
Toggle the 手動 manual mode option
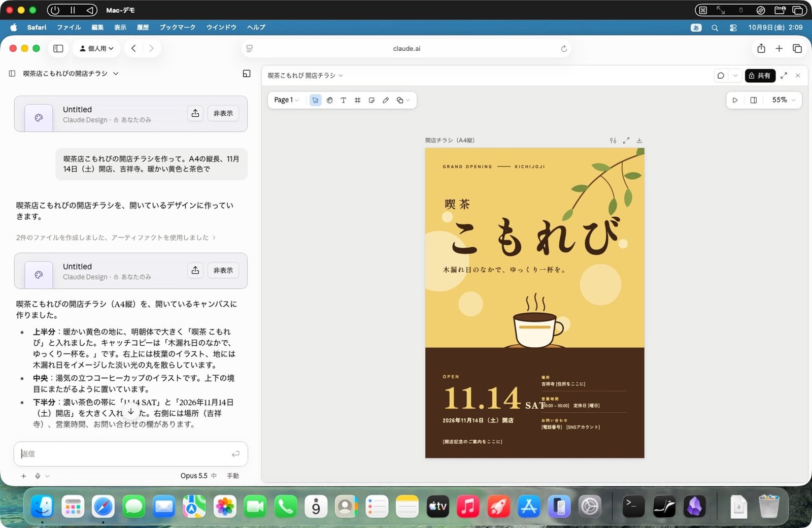(233, 476)
